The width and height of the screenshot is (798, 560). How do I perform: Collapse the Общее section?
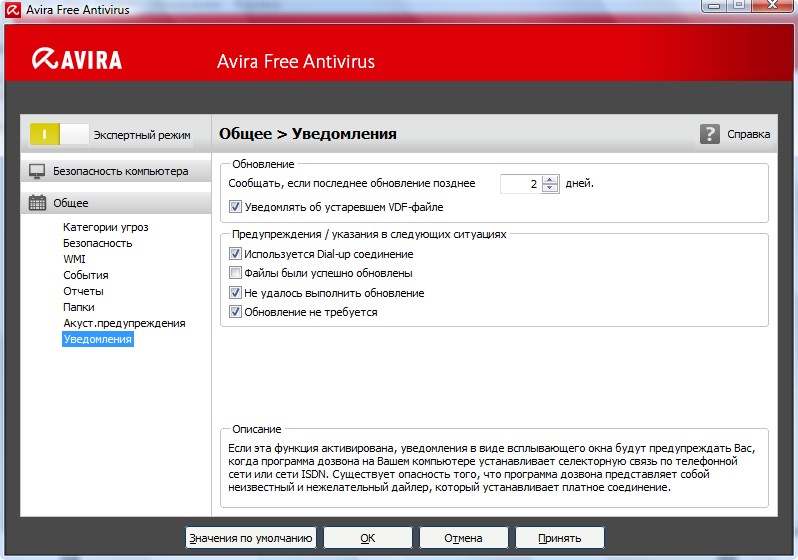[116, 203]
